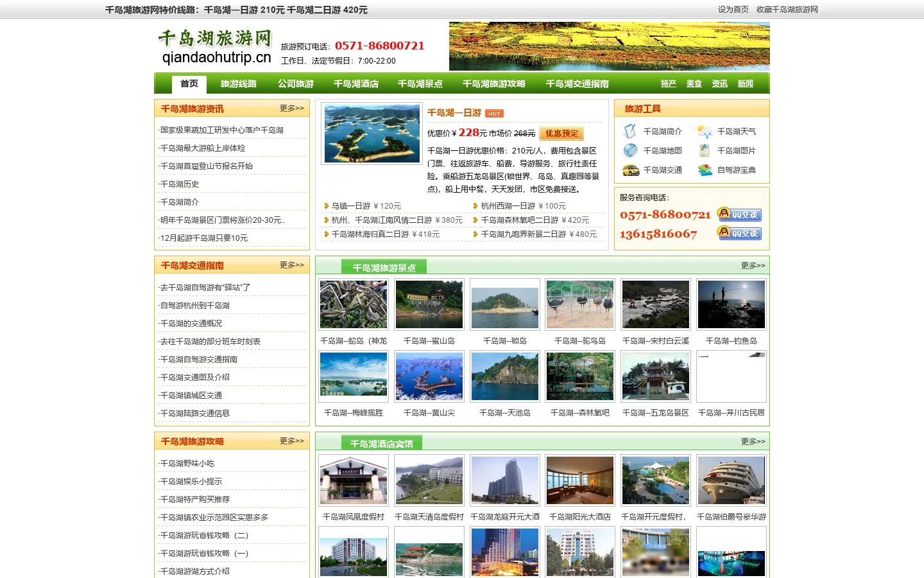Open the 千岛湖图片 pictures icon
The width and height of the screenshot is (924, 578).
coord(705,150)
